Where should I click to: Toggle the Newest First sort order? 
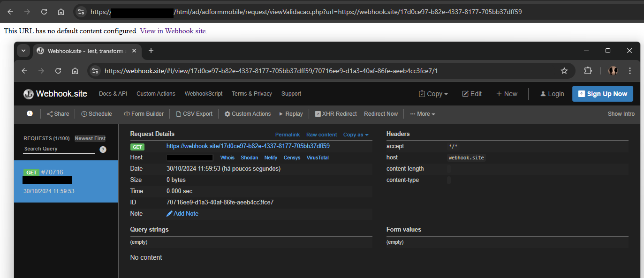(x=90, y=138)
